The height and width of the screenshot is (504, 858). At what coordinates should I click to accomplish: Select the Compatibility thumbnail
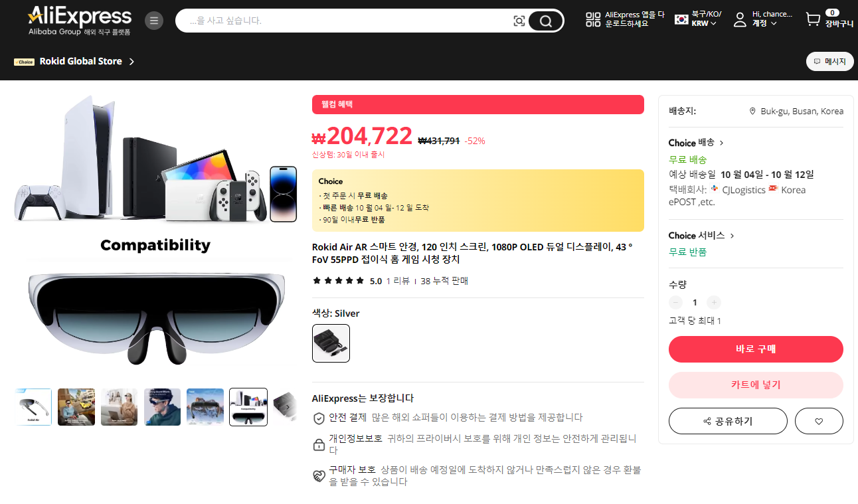click(x=248, y=407)
